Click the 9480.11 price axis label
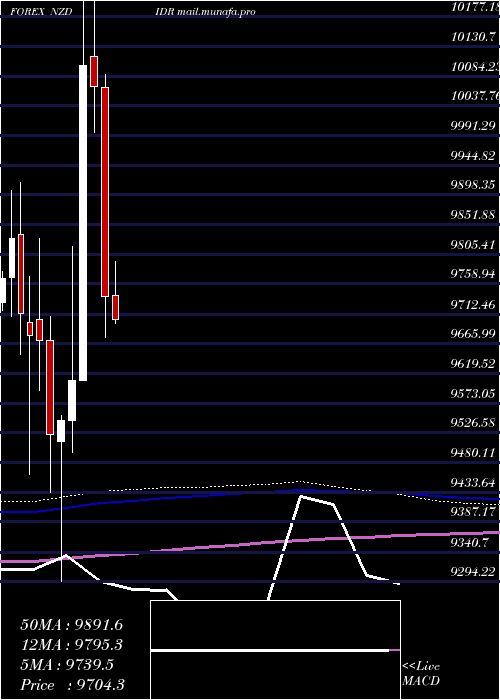 (x=473, y=453)
